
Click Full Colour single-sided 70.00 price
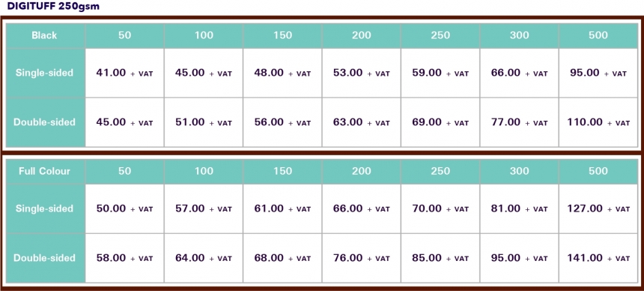pyautogui.click(x=440, y=208)
